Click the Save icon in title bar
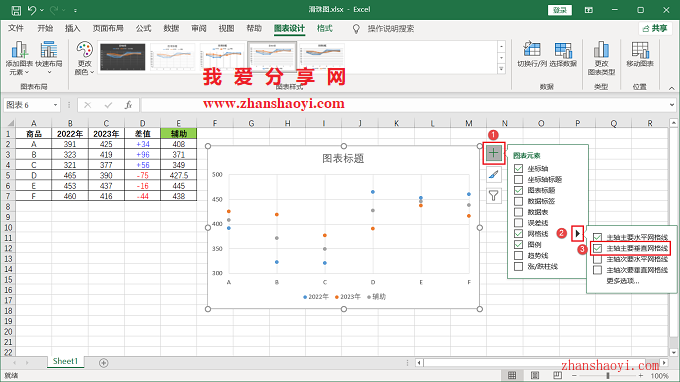680x382 pixels. click(x=16, y=10)
